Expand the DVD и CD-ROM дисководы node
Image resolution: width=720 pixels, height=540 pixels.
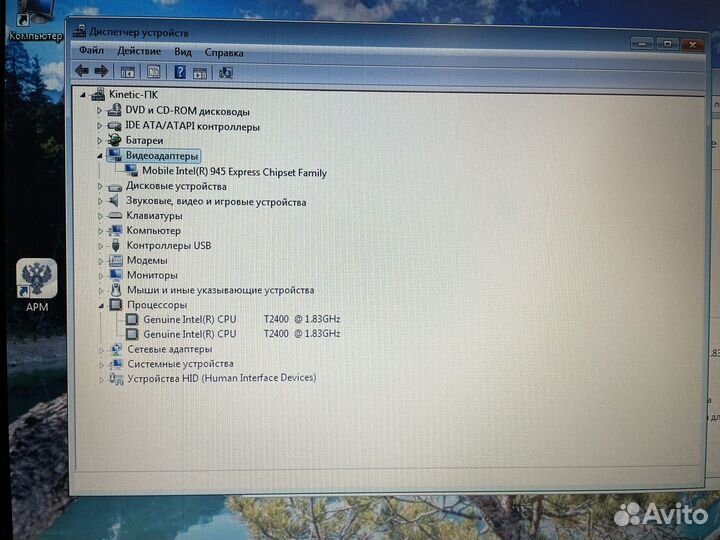[x=99, y=111]
